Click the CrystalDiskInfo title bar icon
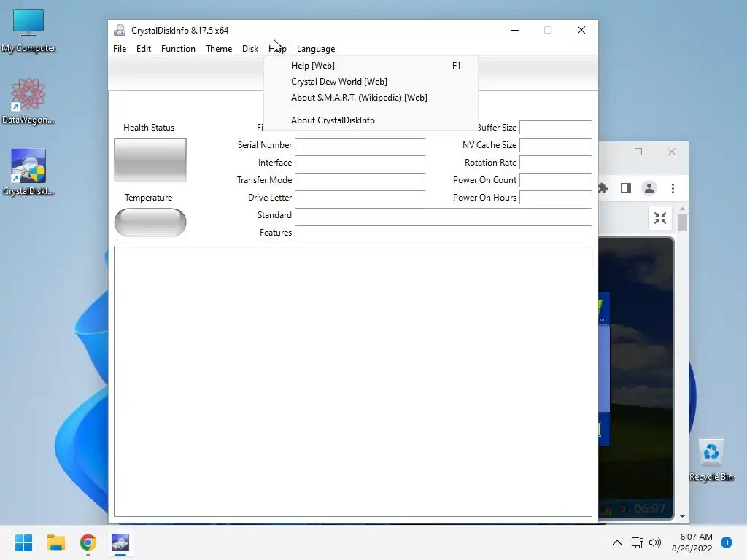 [120, 30]
